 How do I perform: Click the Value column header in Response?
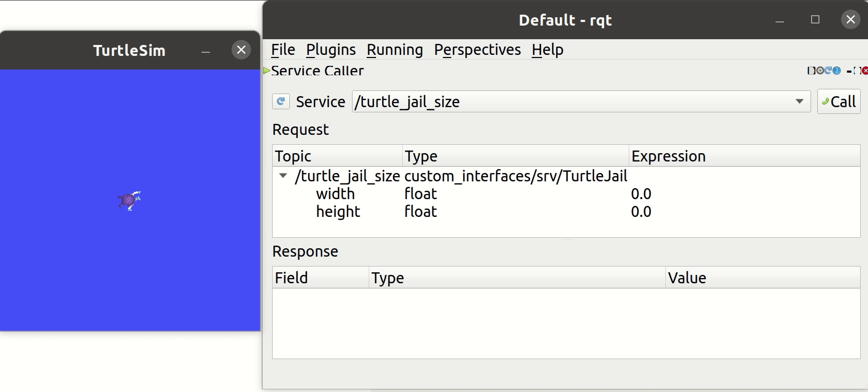pyautogui.click(x=763, y=278)
